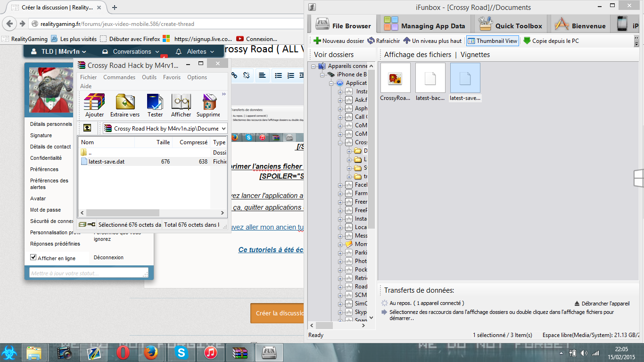Viewport: 644px width, 362px height.
Task: Click the Créer la discussion button
Action: pos(277,313)
